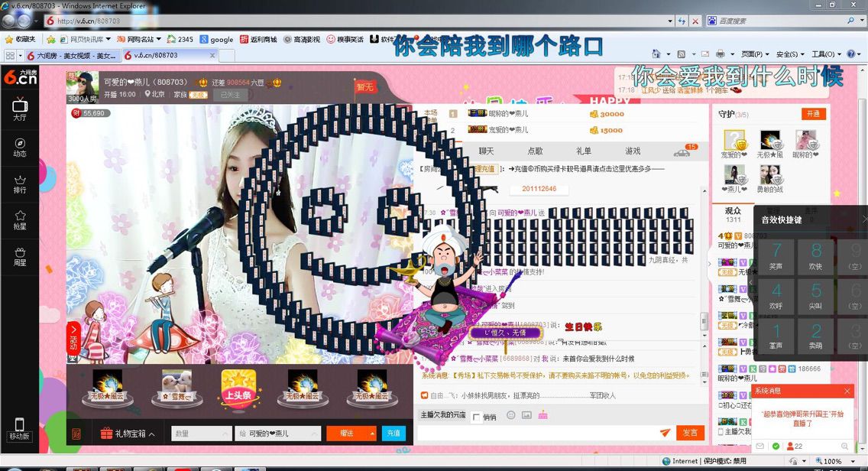Click the IE help question mark icon
868x471 pixels.
[x=851, y=54]
